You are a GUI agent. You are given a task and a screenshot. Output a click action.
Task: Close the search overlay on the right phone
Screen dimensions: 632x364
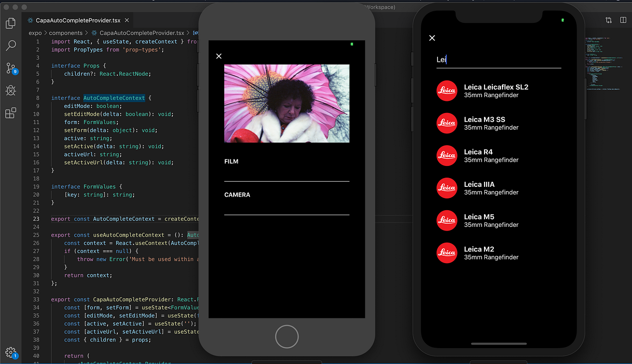click(432, 38)
